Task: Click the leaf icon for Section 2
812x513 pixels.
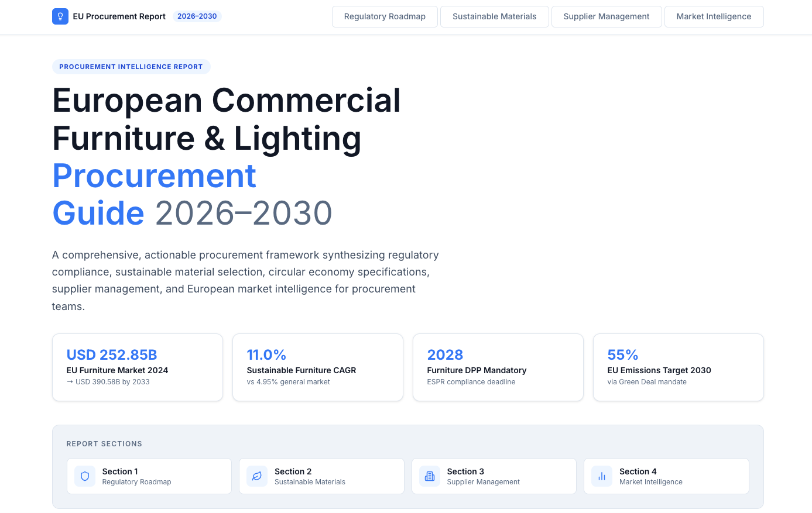Action: point(257,476)
